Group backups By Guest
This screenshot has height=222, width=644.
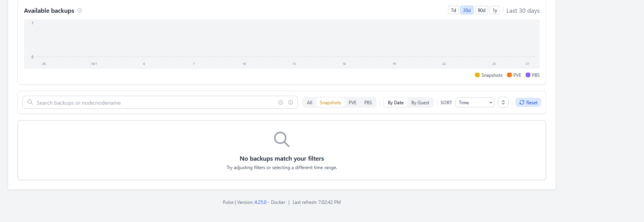click(420, 102)
